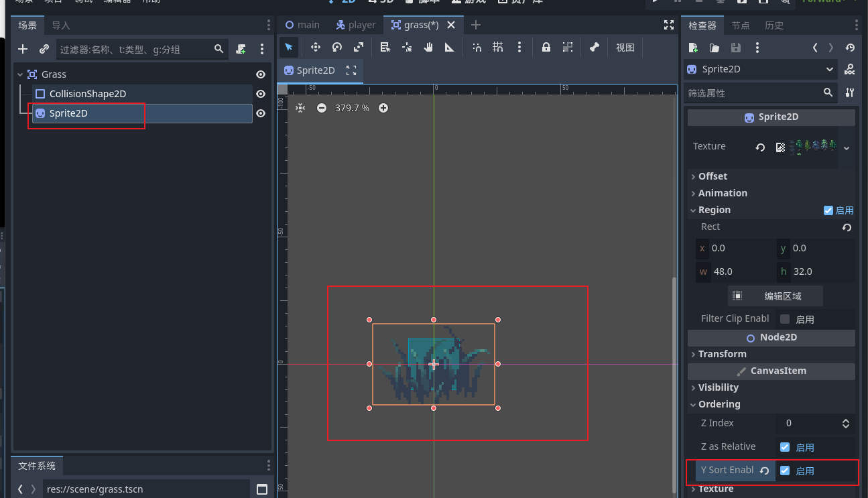Reset zoom by clicking 379.7 %
Viewport: 868px width, 498px height.
[x=352, y=108]
